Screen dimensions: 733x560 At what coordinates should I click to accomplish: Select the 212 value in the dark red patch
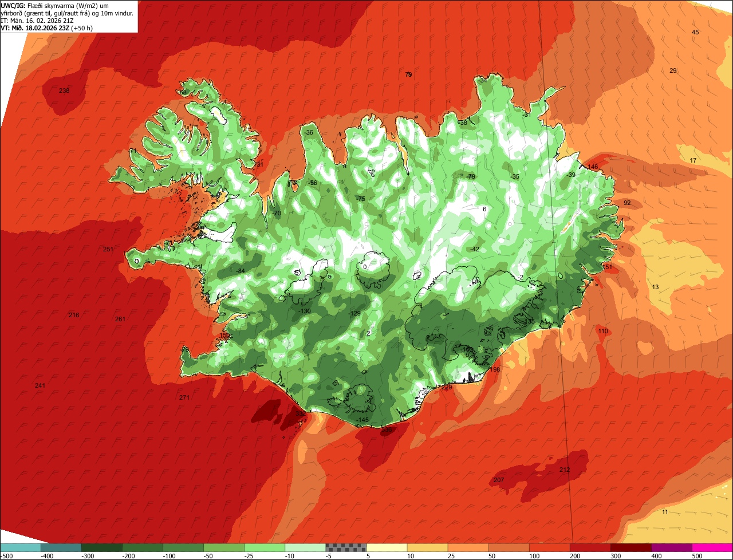pos(565,470)
